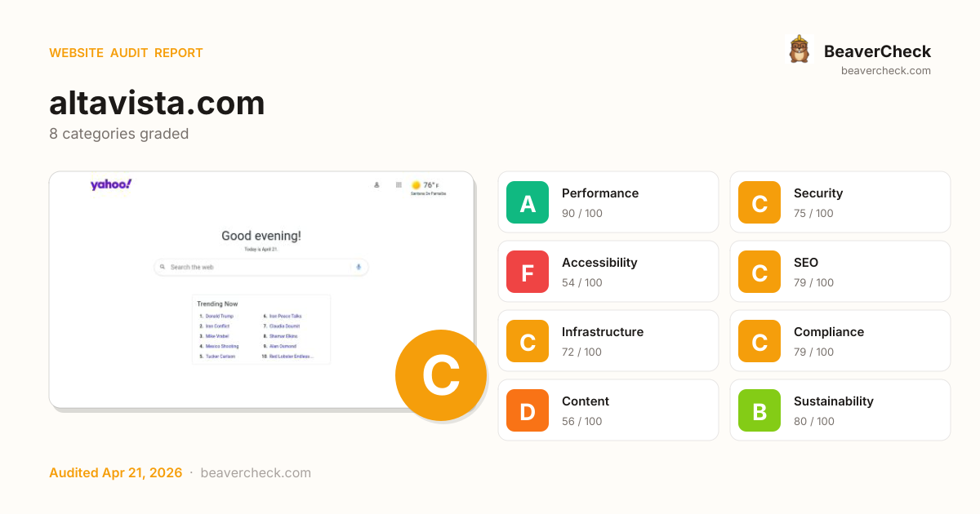Screen dimensions: 980x514
Task: Click the altavista.com domain heading
Action: (x=157, y=104)
